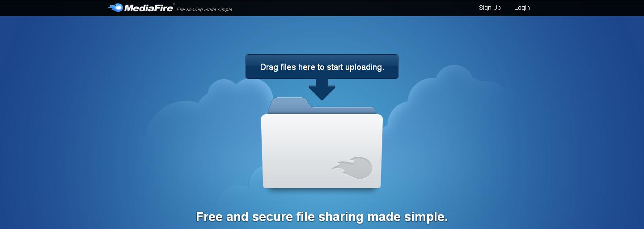
Task: Click the MediaFire blue flame logo icon
Action: [x=115, y=8]
